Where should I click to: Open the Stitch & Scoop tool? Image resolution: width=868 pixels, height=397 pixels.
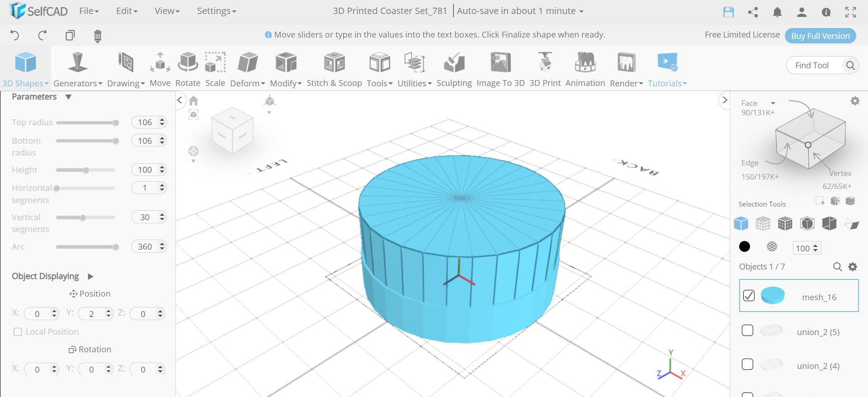pos(334,69)
